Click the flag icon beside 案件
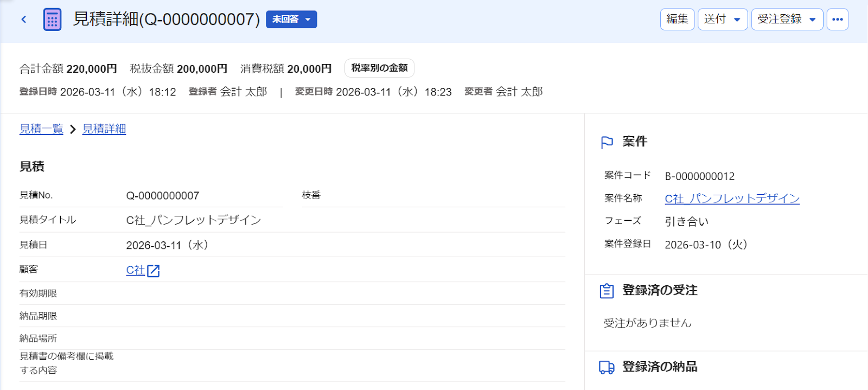868x390 pixels. pos(607,142)
